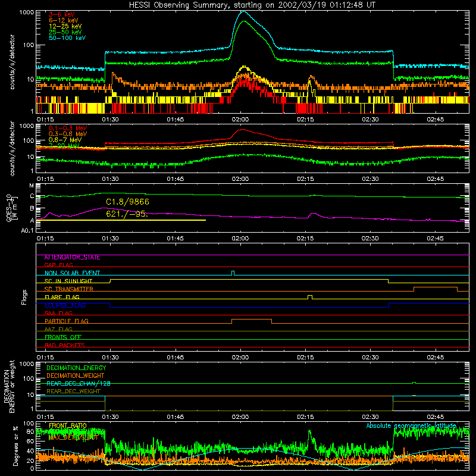Select the 6-12 keV legend label
The width and height of the screenshot is (476, 476).
pos(63,20)
